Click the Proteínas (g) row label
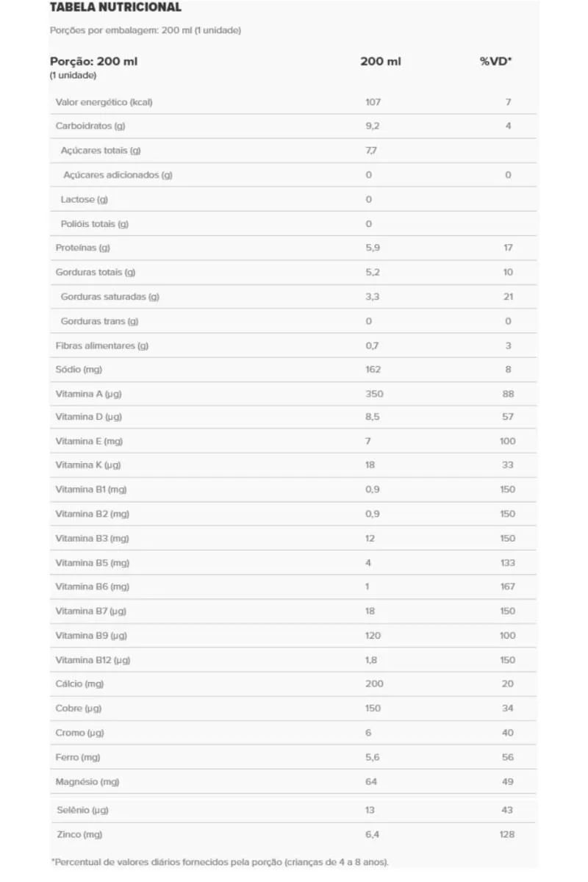This screenshot has width=588, height=882. [x=83, y=248]
